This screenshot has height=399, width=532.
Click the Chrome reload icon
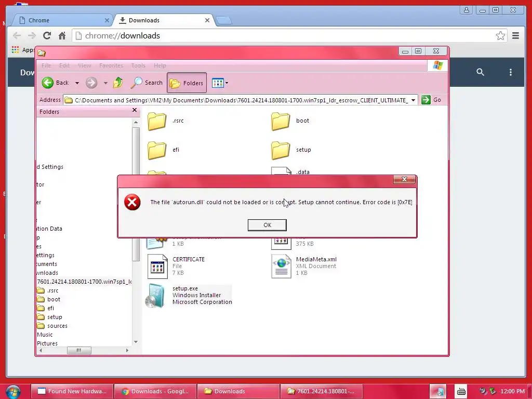coord(47,35)
